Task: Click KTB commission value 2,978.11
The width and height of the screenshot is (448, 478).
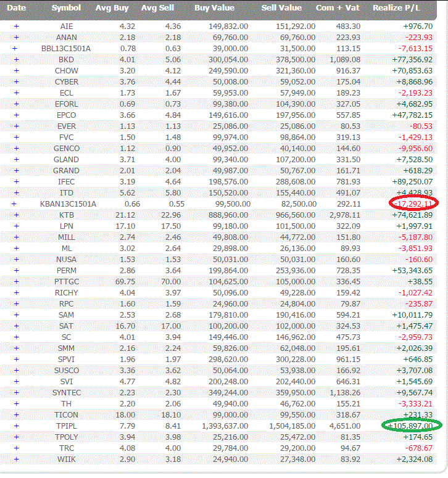Action: [345, 215]
